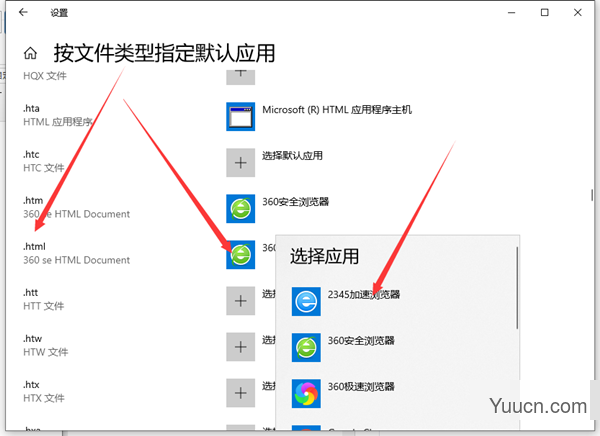Click the 360 browser icon for .html
Screen dimensions: 600x436
(240, 255)
